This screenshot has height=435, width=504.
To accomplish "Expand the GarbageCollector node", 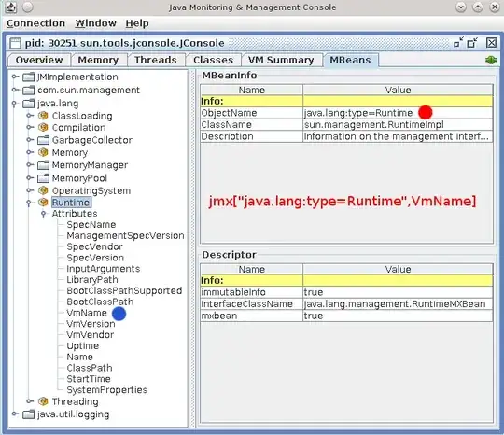I will click(30, 140).
